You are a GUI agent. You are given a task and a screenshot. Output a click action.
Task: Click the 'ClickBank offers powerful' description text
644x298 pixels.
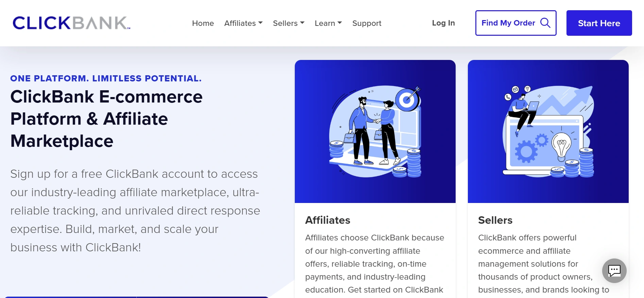[x=544, y=264]
